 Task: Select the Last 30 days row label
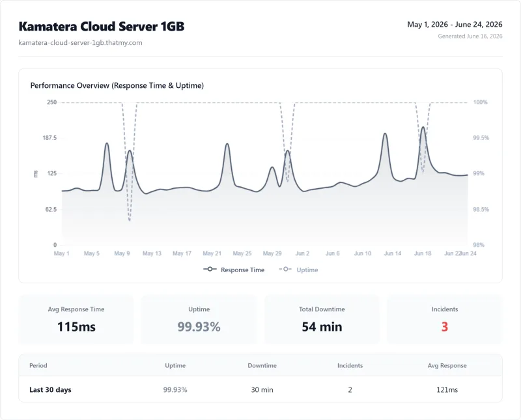coord(50,389)
